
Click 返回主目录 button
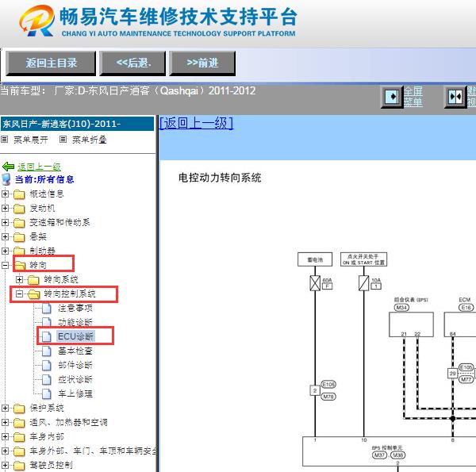tap(51, 63)
